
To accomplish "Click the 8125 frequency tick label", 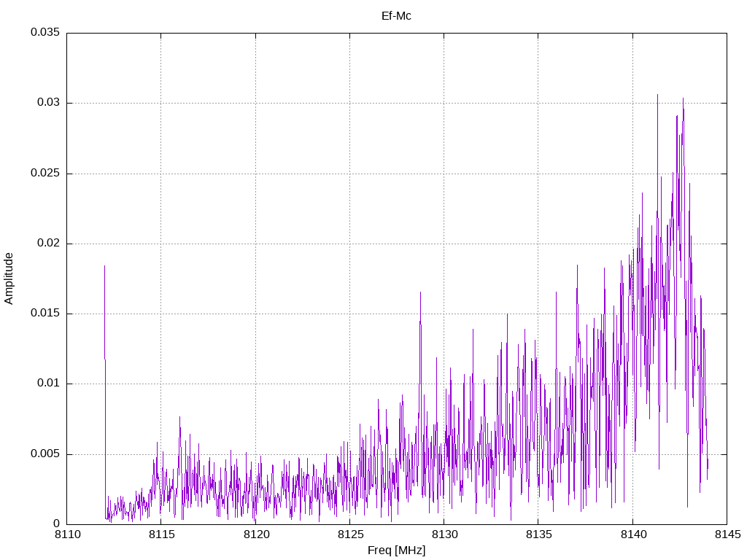I will (x=349, y=536).
